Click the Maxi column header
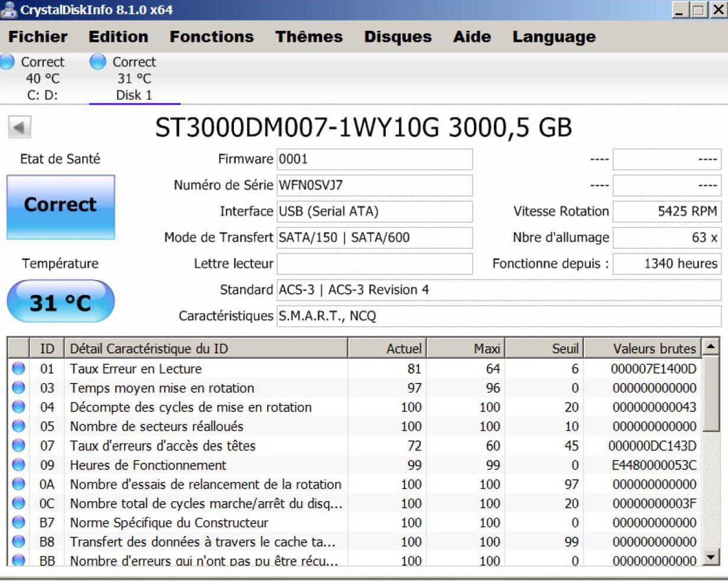The width and height of the screenshot is (728, 581). (x=466, y=348)
